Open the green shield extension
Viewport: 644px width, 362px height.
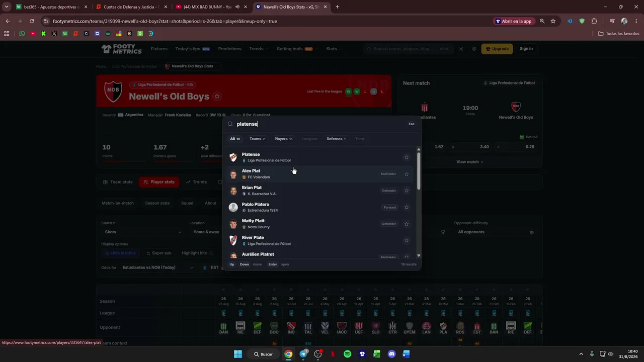582,21
